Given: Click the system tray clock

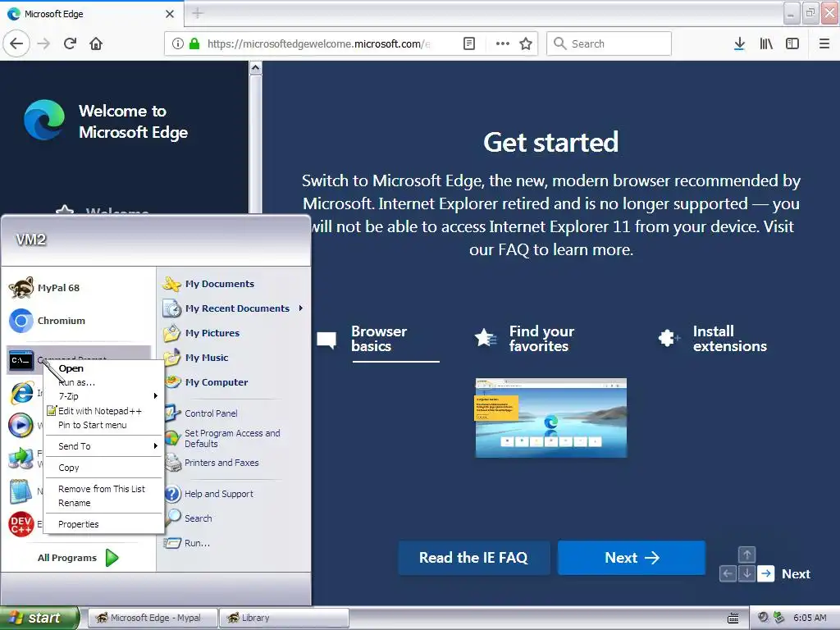Looking at the screenshot, I should [x=810, y=618].
